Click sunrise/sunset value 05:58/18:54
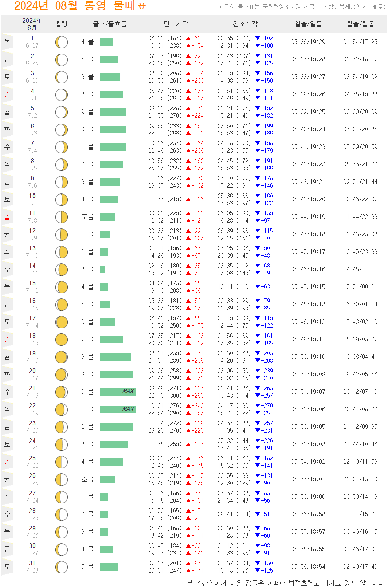 308,567
